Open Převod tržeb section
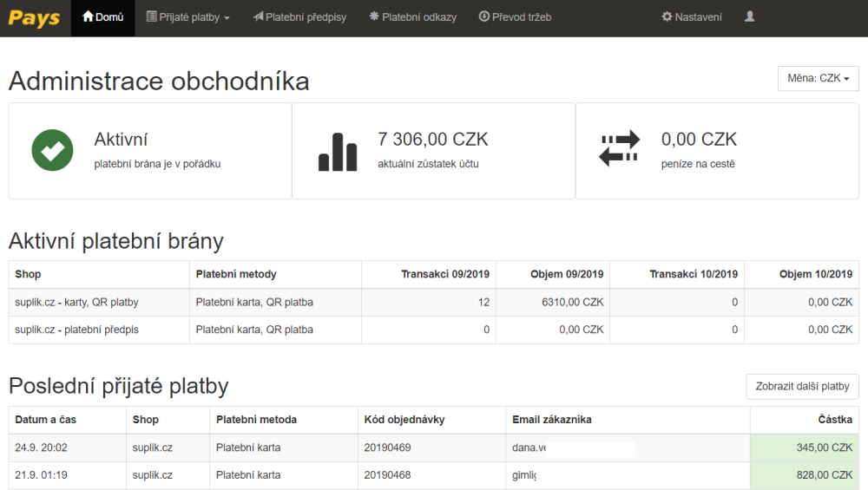 click(x=515, y=17)
